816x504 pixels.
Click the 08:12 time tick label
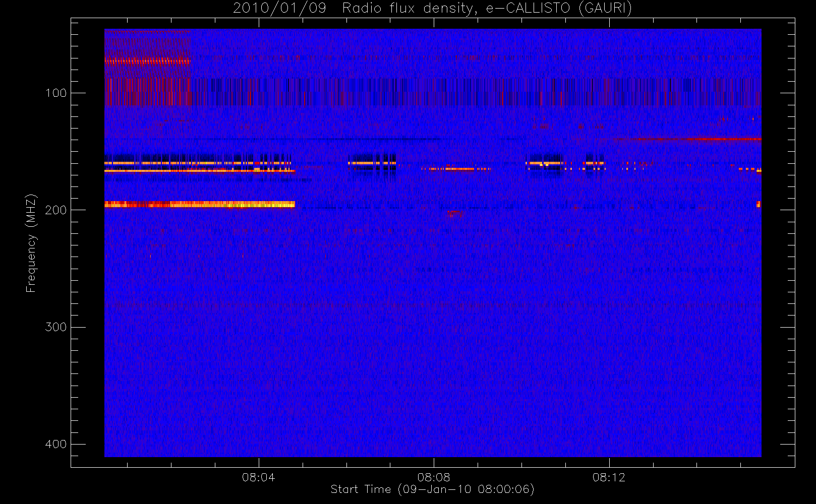(609, 477)
